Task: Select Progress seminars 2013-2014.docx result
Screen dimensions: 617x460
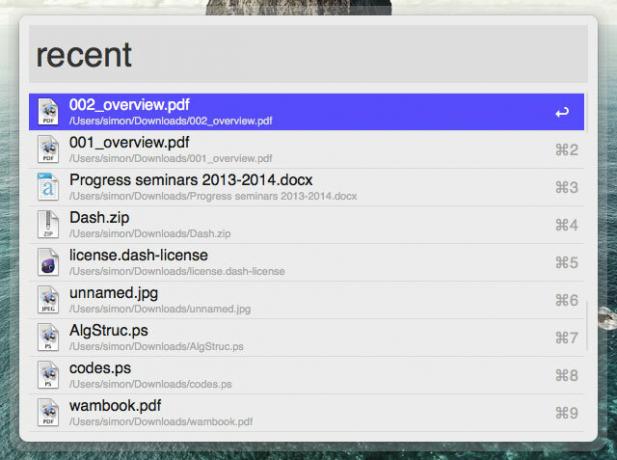Action: pyautogui.click(x=307, y=187)
